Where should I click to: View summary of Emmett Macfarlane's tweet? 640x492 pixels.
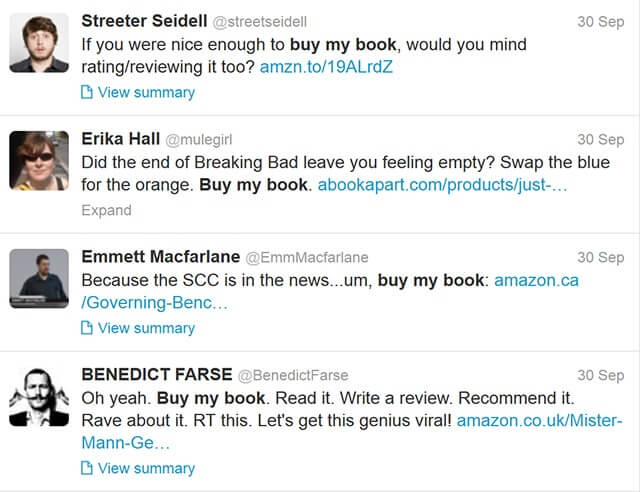tap(146, 328)
